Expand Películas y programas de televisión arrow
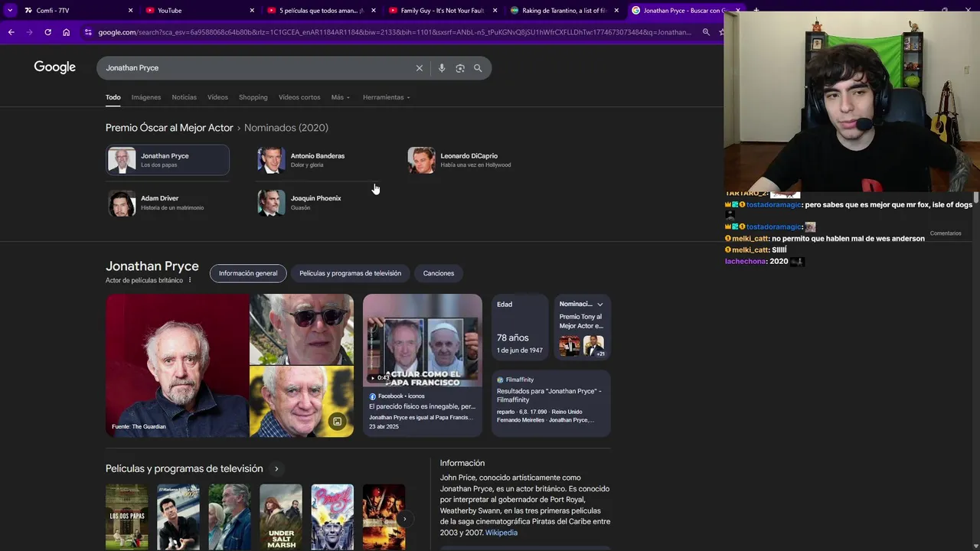 click(x=276, y=469)
